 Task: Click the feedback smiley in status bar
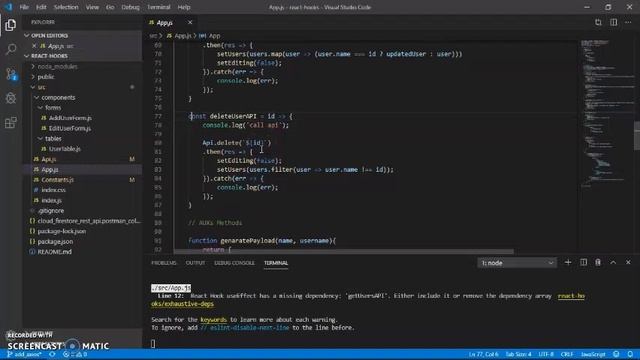pos(616,354)
